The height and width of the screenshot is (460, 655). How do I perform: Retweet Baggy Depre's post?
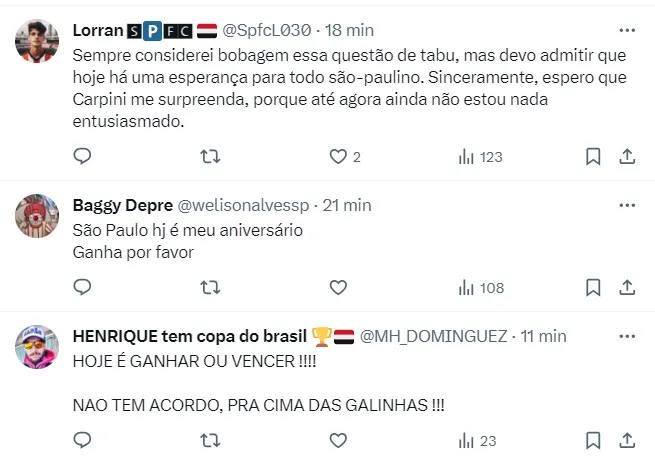[210, 287]
